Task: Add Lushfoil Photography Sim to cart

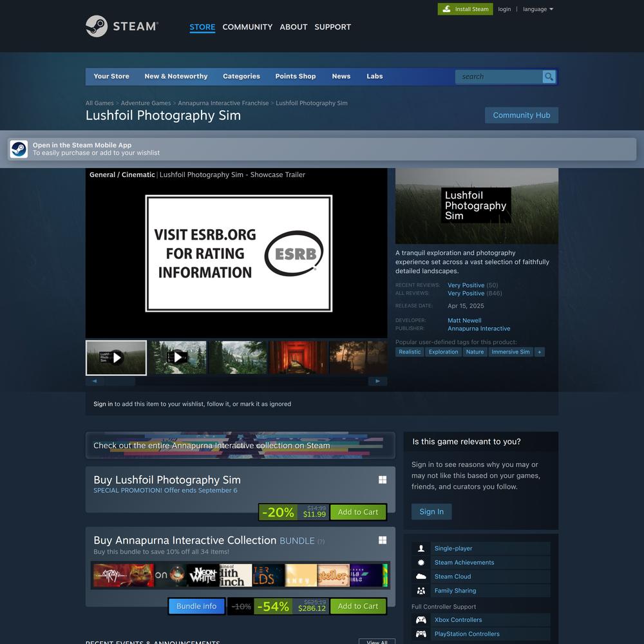Action: pos(357,512)
